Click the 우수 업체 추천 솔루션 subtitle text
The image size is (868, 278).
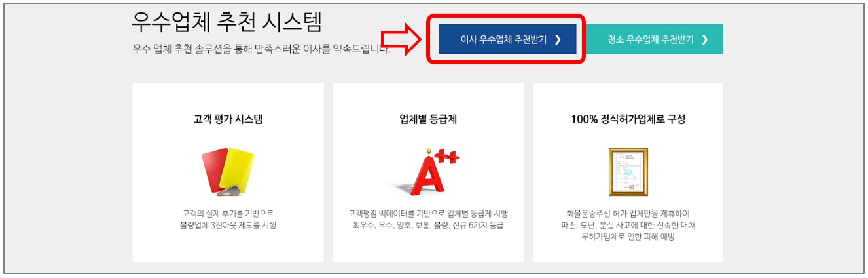point(261,49)
